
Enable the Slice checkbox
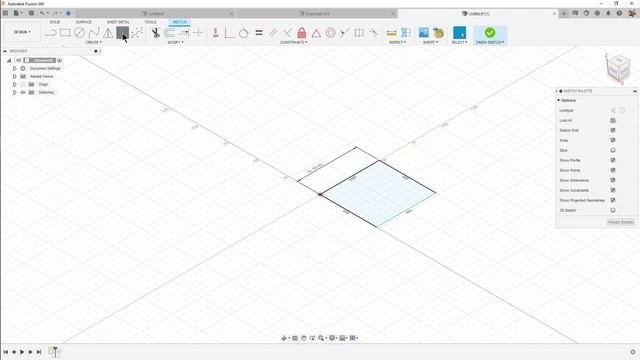[x=613, y=150]
